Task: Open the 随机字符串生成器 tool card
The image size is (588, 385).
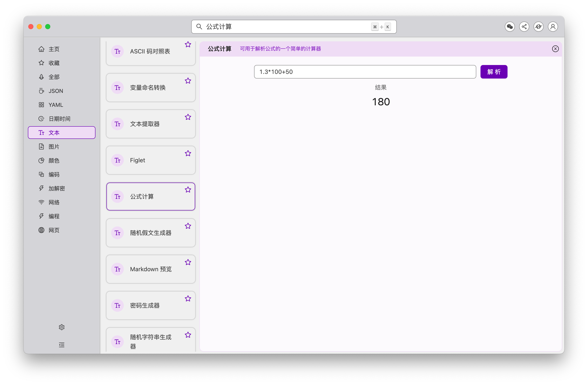Action: [151, 340]
